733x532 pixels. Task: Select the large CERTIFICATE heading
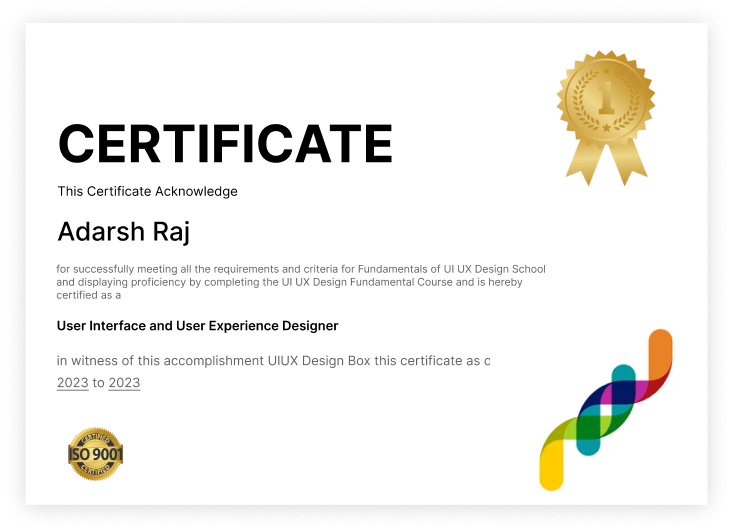coord(225,143)
